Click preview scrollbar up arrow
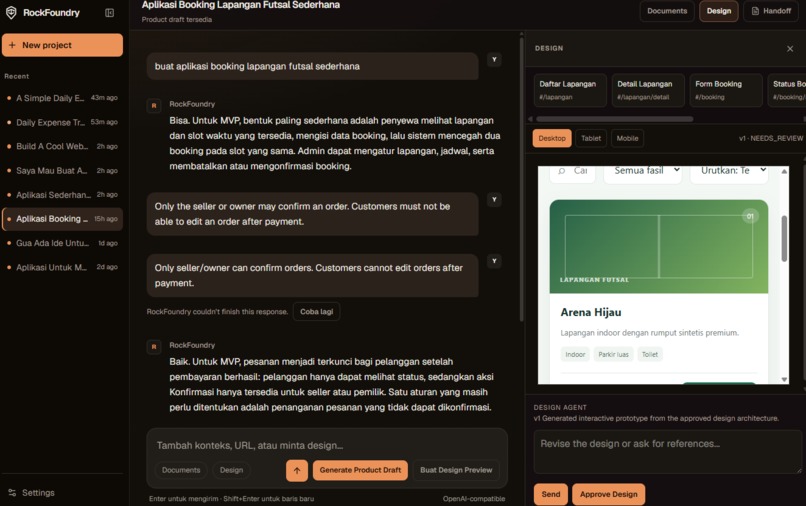This screenshot has height=506, width=806. tap(784, 171)
